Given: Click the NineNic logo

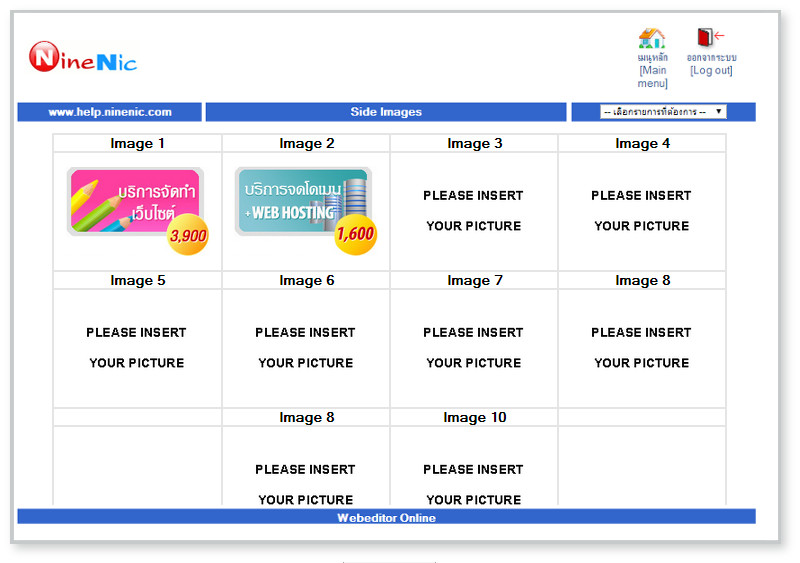Looking at the screenshot, I should (83, 58).
